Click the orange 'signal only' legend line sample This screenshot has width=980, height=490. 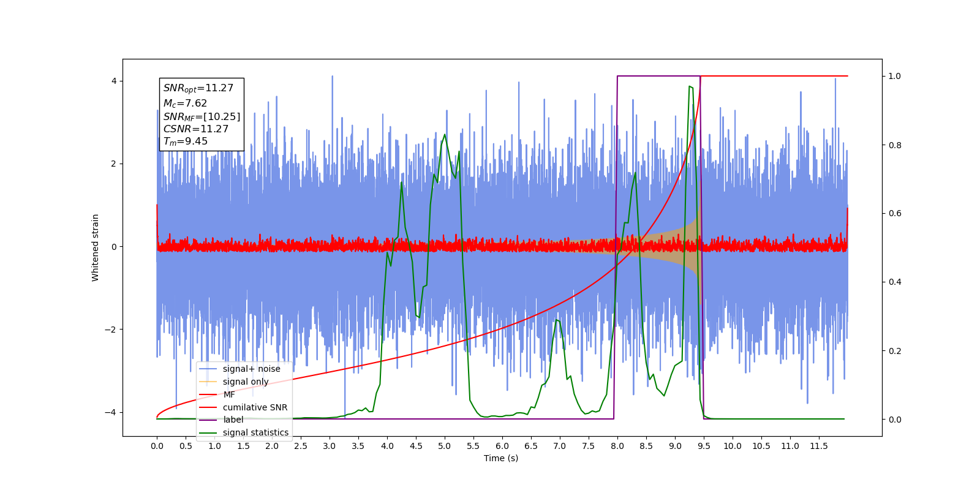[209, 382]
